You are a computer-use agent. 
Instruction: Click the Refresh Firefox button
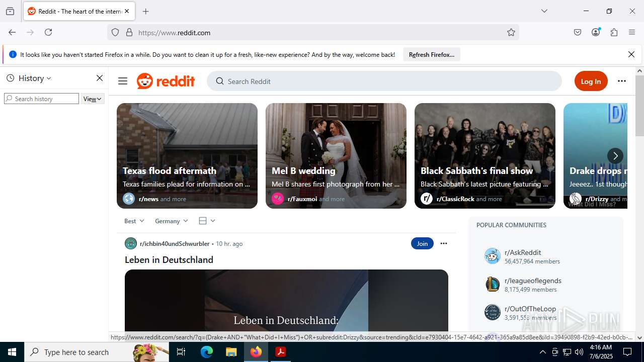click(432, 54)
